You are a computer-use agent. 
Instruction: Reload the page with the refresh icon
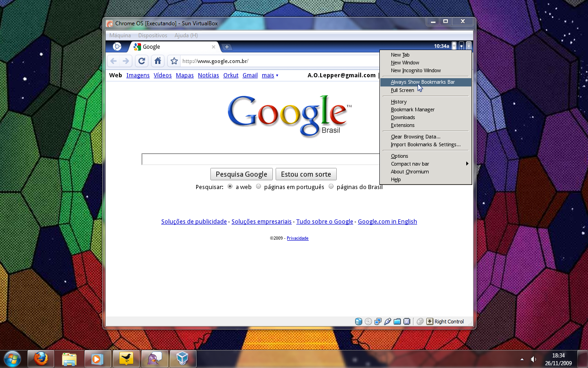[x=142, y=61]
